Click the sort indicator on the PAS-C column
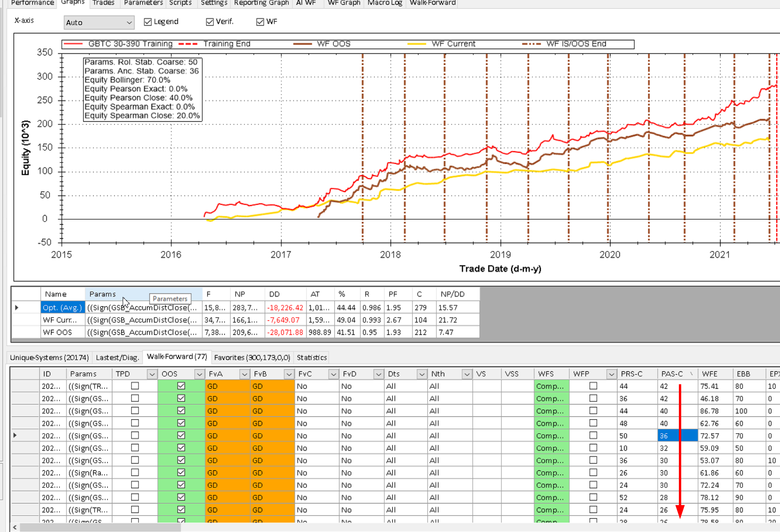The width and height of the screenshot is (780, 532). pyautogui.click(x=692, y=374)
